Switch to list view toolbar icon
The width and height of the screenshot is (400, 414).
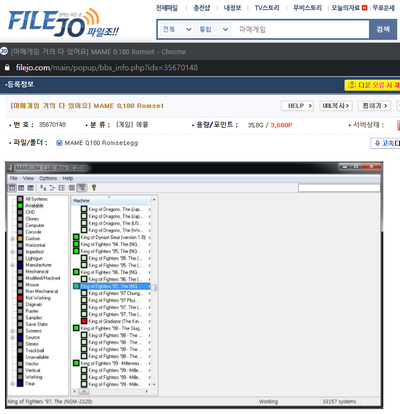tap(62, 188)
